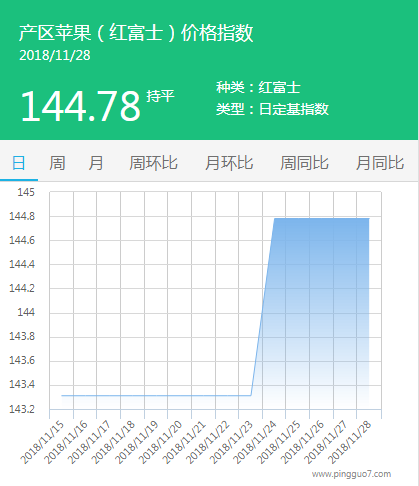The width and height of the screenshot is (419, 486).
Task: Click the x-axis date 2018/11/27
Action: click(326, 442)
